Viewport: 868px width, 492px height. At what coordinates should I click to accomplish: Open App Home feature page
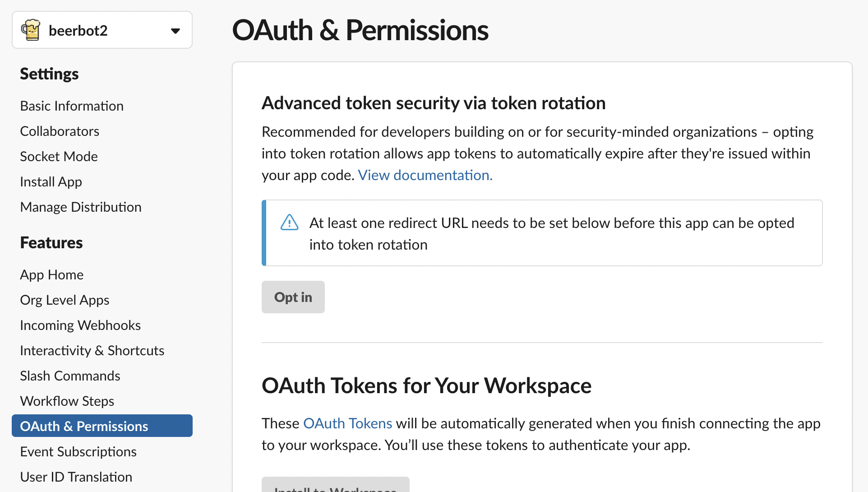52,275
